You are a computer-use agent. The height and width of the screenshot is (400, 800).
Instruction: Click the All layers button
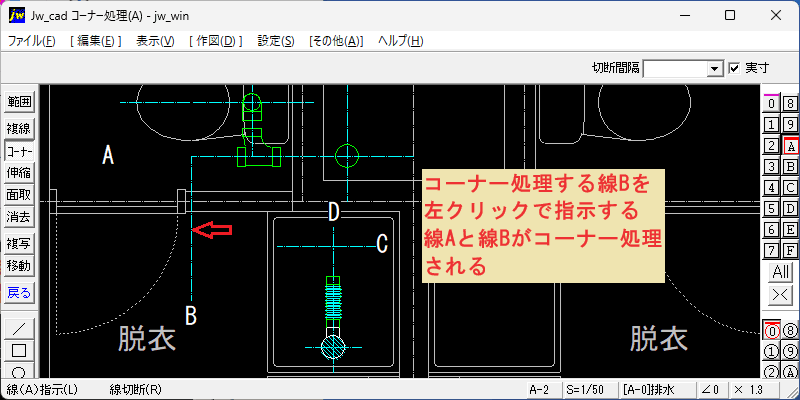(781, 272)
